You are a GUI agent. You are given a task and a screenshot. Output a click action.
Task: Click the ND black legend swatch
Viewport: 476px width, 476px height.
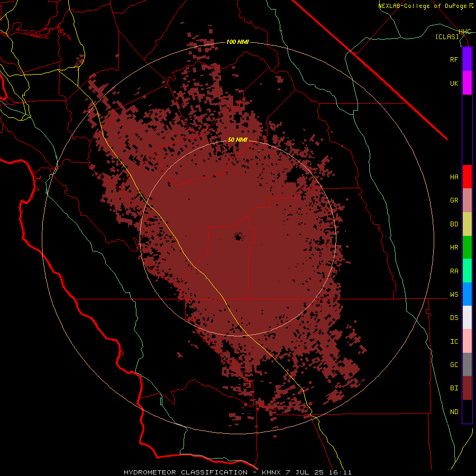[x=467, y=411]
